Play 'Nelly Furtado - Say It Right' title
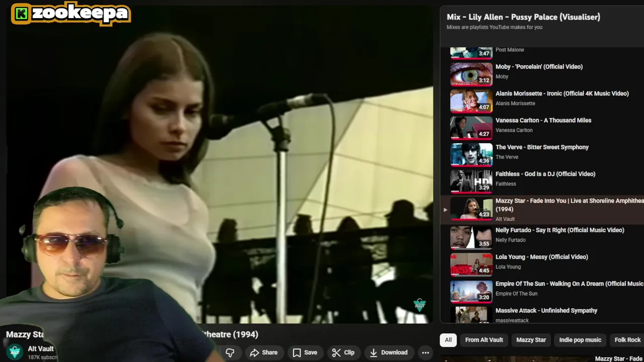 559,230
